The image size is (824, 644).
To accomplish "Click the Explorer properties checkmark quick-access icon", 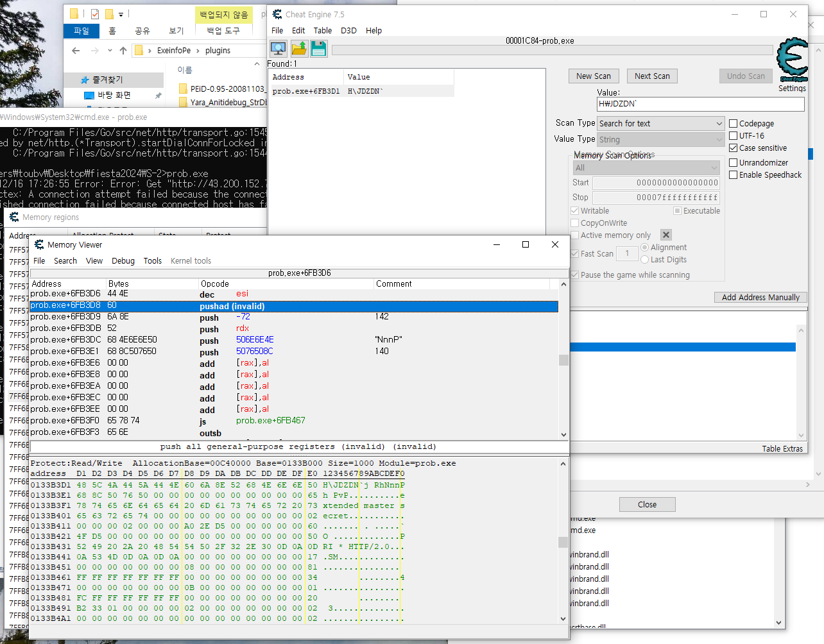I will (95, 13).
